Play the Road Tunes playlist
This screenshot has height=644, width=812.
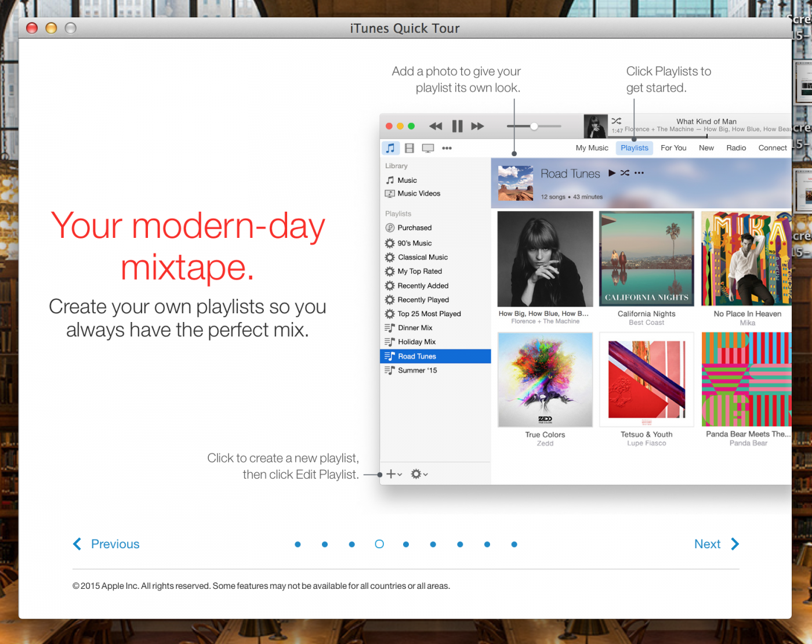pos(611,173)
